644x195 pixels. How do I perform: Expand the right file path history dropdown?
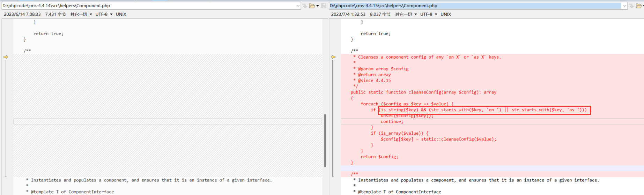(624, 6)
